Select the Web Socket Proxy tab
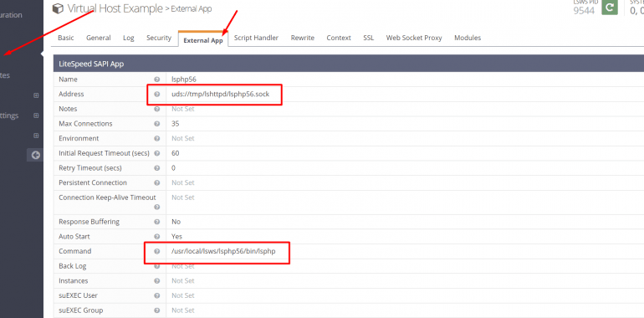644x318 pixels. click(x=414, y=38)
